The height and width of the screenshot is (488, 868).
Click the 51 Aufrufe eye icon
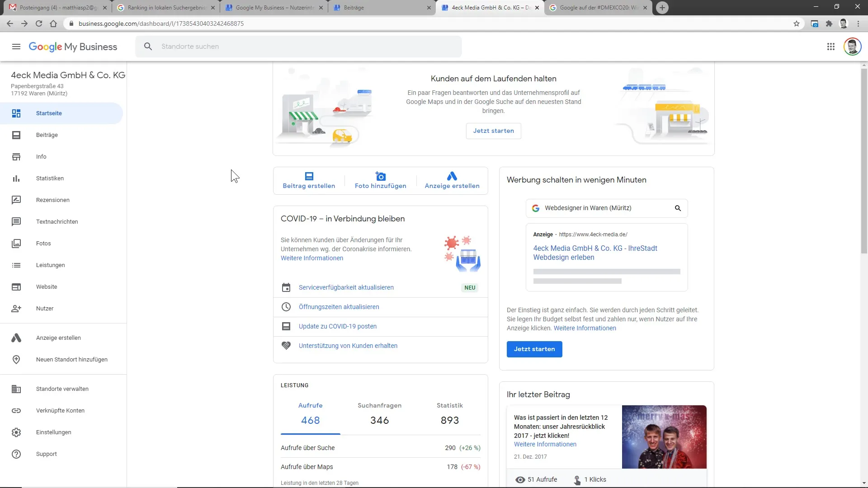tap(520, 480)
